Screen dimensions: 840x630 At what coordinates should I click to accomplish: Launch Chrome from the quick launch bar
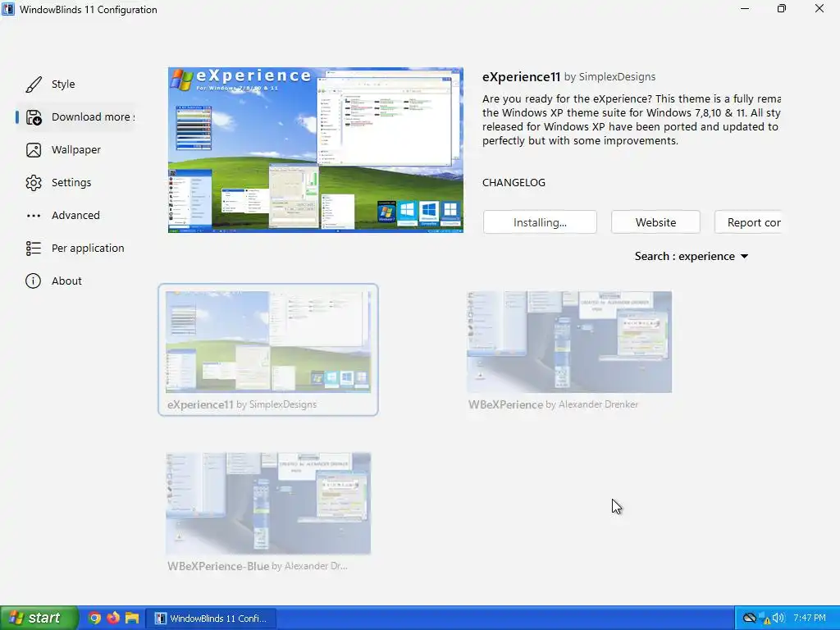click(94, 618)
